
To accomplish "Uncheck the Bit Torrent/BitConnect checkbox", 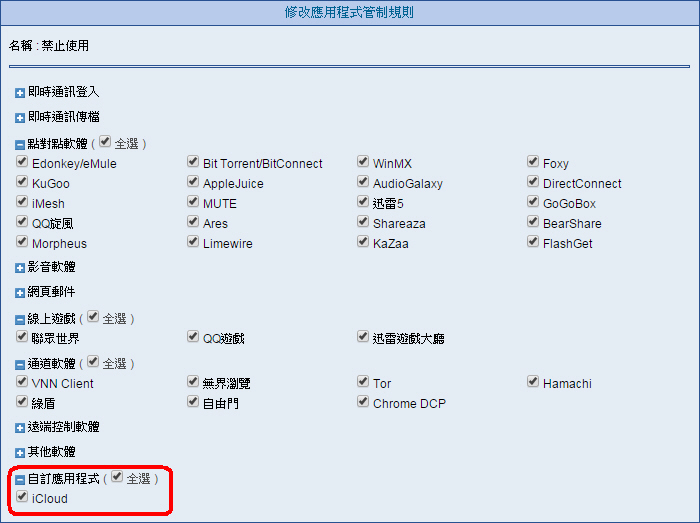I will [193, 161].
